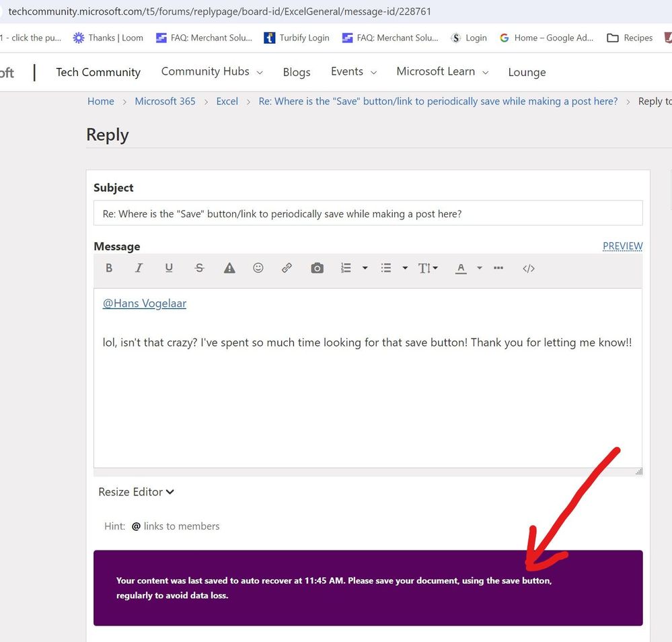The image size is (672, 642).
Task: Collapse the Resize Editor control
Action: pos(136,492)
